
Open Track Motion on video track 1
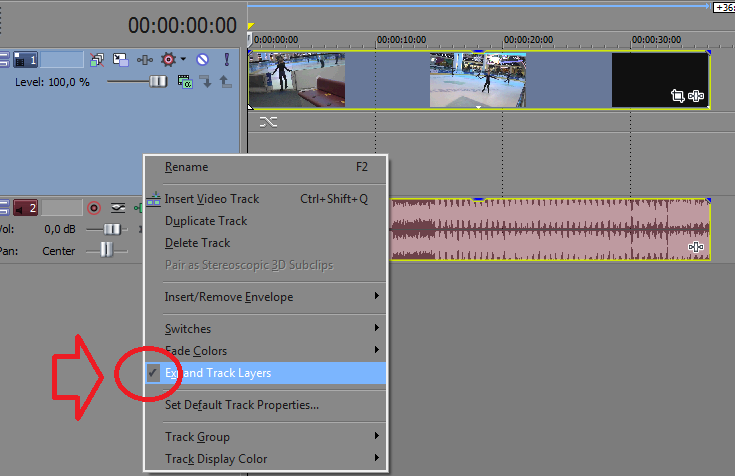click(x=120, y=60)
